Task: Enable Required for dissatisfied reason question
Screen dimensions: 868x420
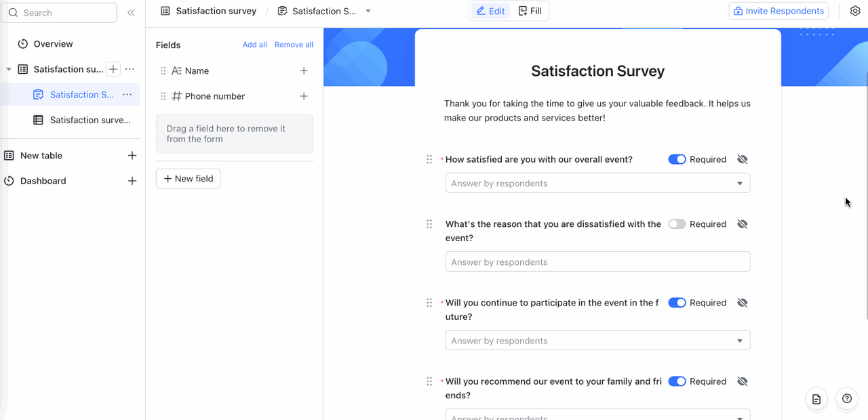Action: tap(677, 224)
